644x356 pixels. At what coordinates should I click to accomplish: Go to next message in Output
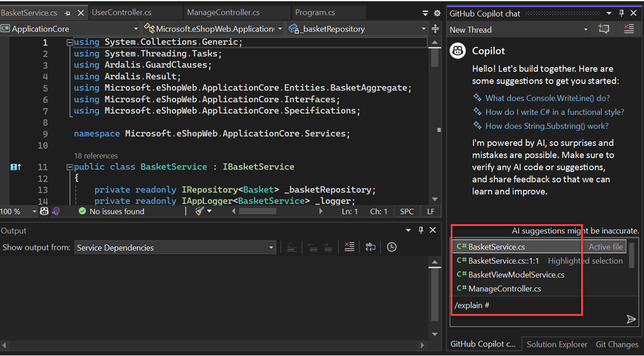pos(327,247)
